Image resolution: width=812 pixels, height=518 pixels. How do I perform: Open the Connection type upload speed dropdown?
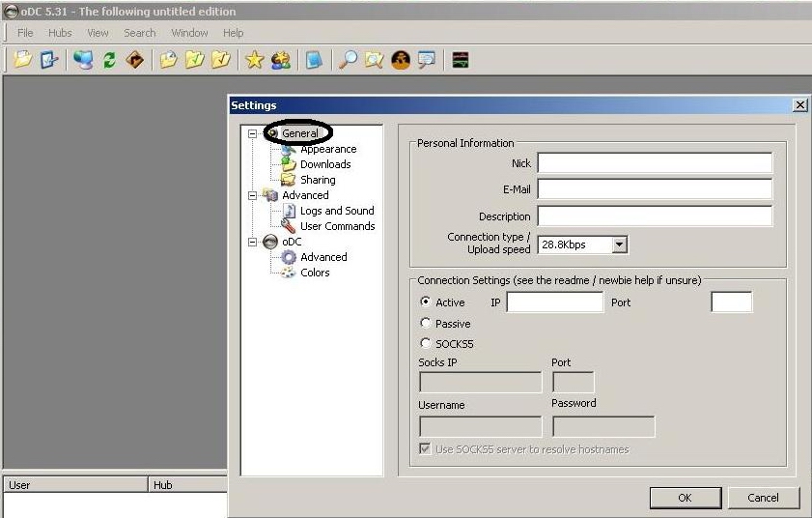click(619, 245)
